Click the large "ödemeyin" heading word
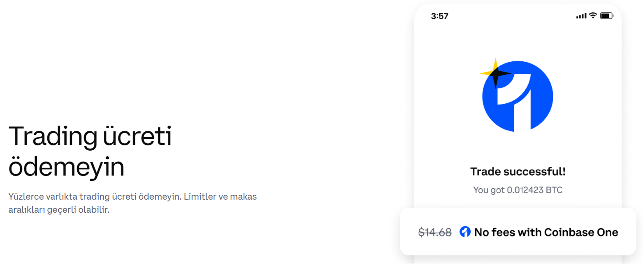 pos(66,167)
